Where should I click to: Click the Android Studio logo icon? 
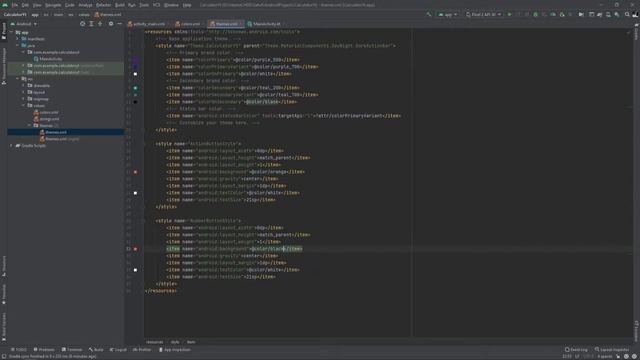pyautogui.click(x=5, y=5)
